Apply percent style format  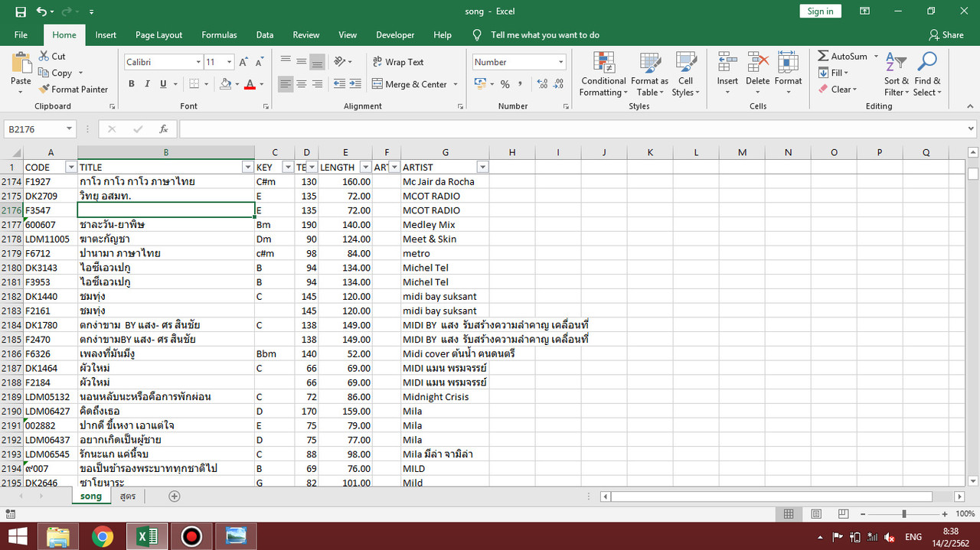(505, 84)
